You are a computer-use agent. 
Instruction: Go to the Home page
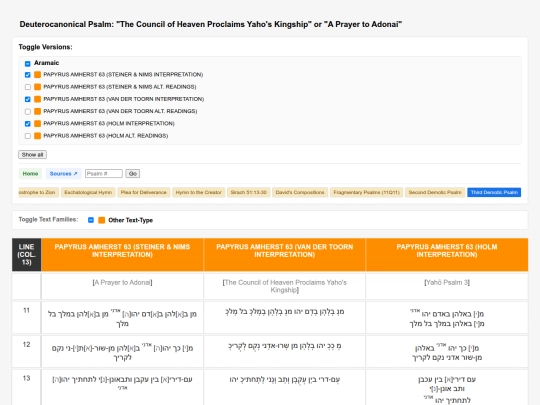[x=30, y=174]
